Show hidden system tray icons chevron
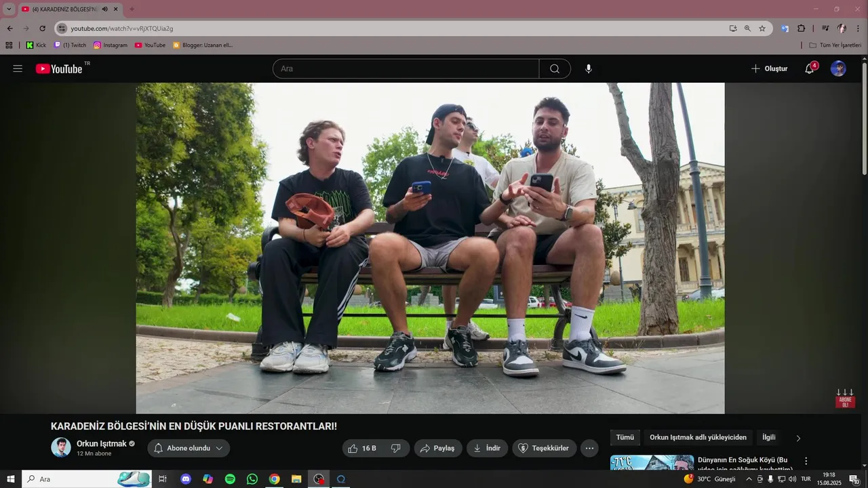 (749, 479)
